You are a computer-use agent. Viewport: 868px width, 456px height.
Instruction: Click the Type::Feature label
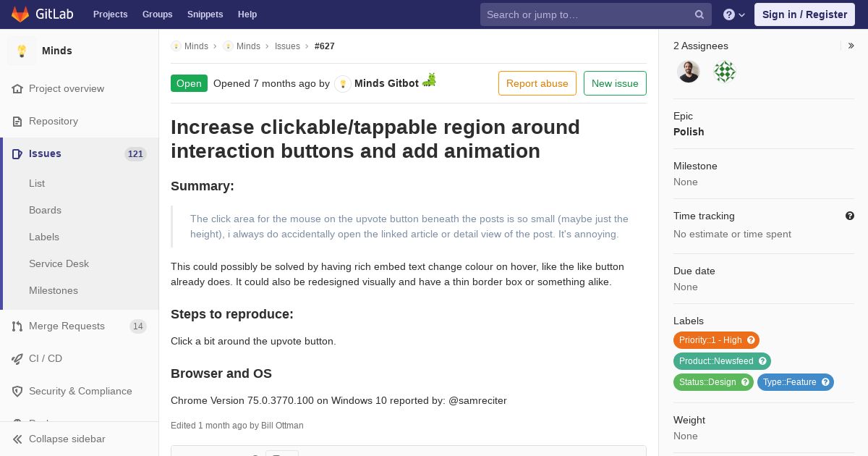pyautogui.click(x=796, y=382)
